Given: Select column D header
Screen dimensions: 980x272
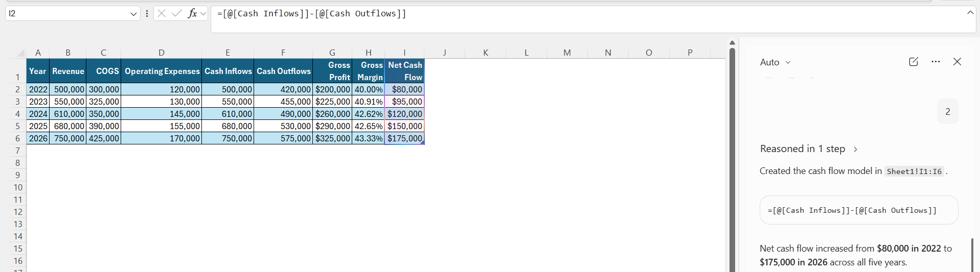Looking at the screenshot, I should (x=162, y=53).
